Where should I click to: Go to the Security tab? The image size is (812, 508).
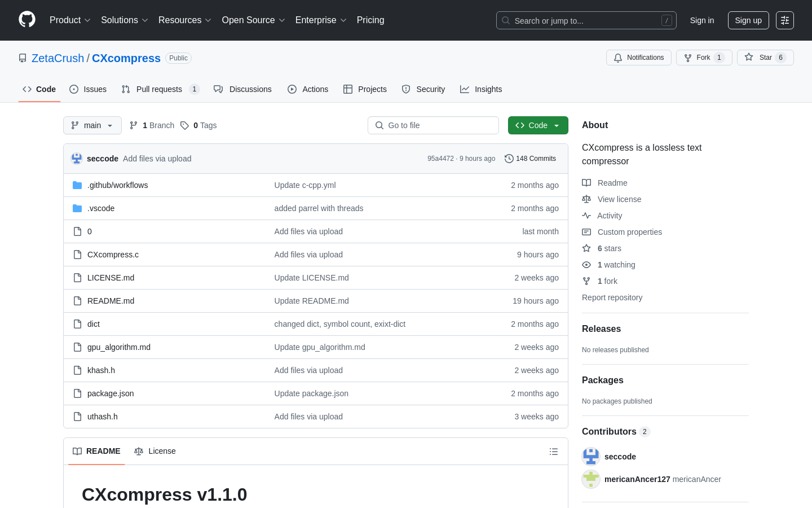pyautogui.click(x=423, y=89)
